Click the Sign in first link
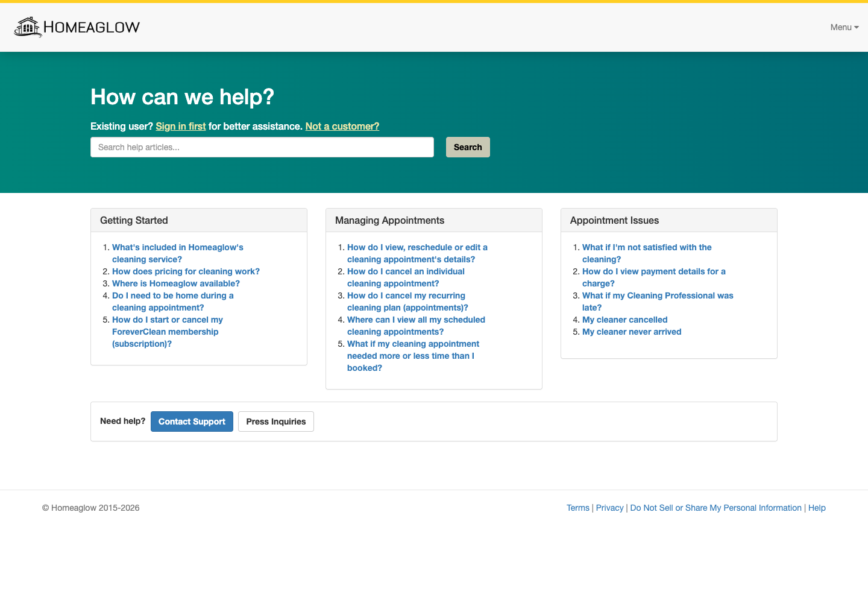 click(181, 126)
